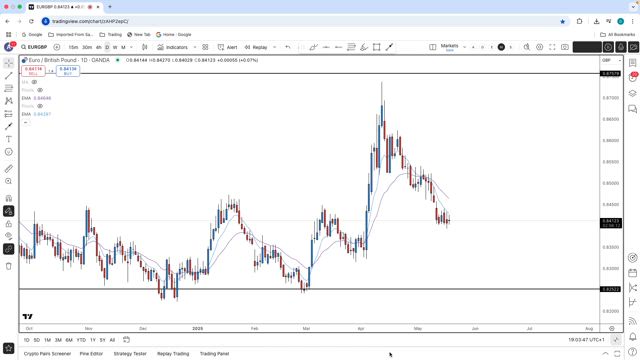Toggle visibility eye of the MA indicator

coord(34,82)
